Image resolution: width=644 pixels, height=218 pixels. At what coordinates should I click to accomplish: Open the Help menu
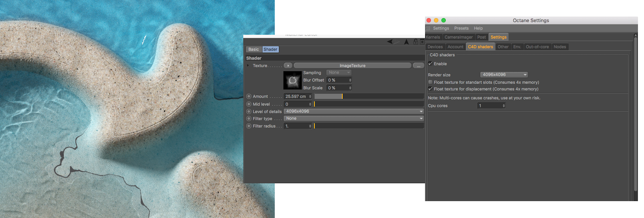click(x=478, y=28)
